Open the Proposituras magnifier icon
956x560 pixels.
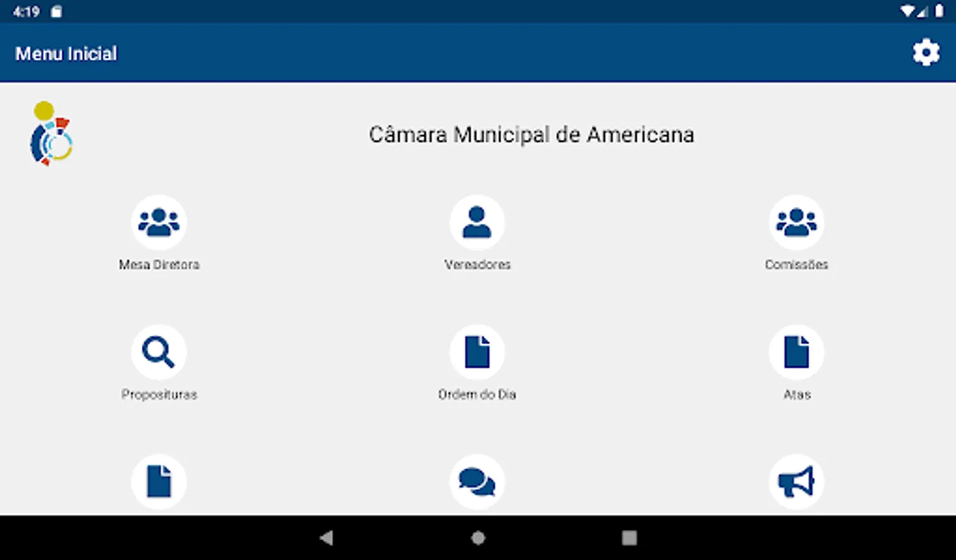[x=159, y=352]
